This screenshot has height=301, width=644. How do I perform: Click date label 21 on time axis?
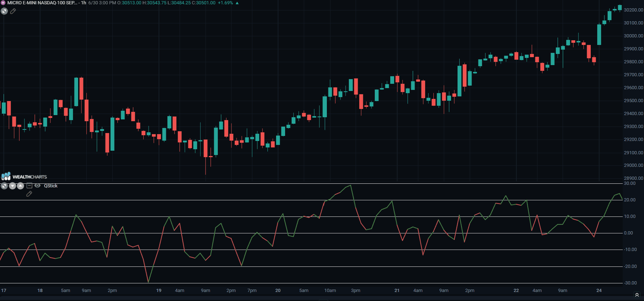[397, 291]
